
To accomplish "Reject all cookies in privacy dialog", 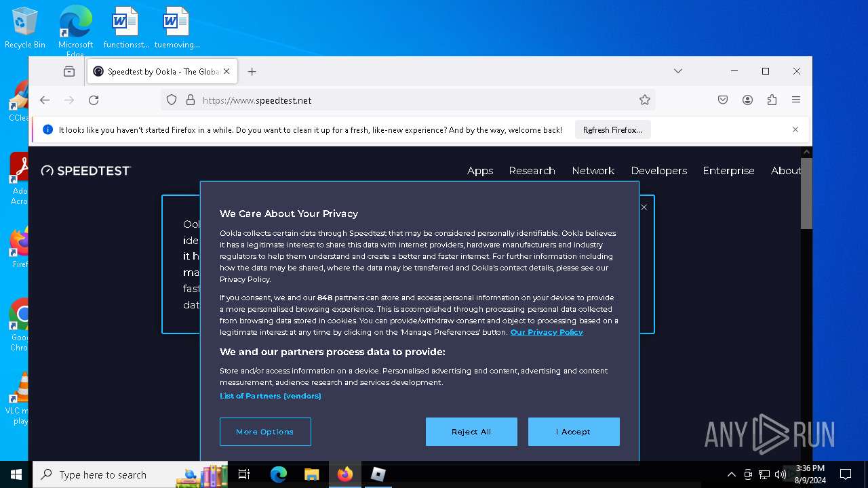I will click(x=471, y=432).
